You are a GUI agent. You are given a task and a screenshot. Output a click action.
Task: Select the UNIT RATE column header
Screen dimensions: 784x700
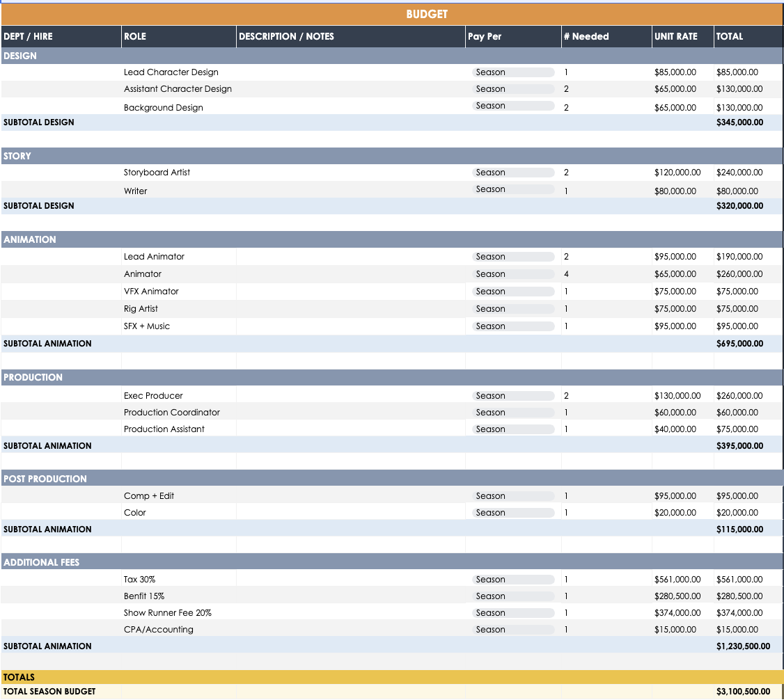click(682, 36)
